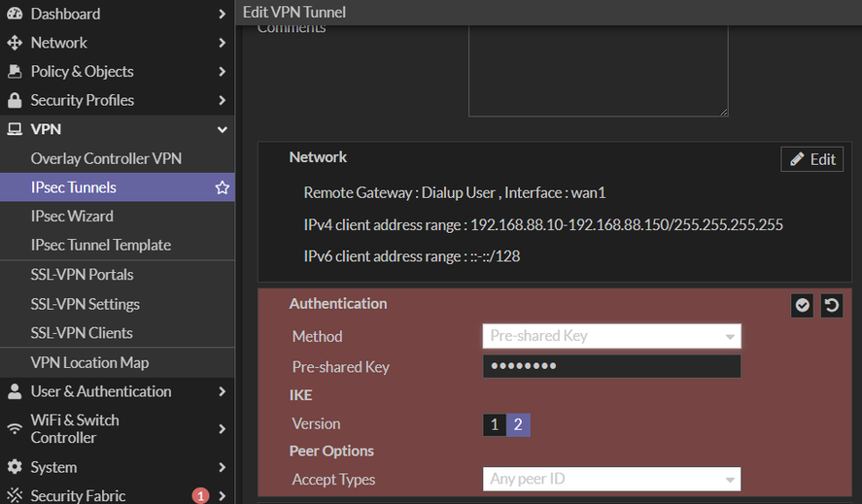Viewport: 862px width, 504px height.
Task: Confirm Authentication changes with checkmark icon
Action: pos(803,306)
